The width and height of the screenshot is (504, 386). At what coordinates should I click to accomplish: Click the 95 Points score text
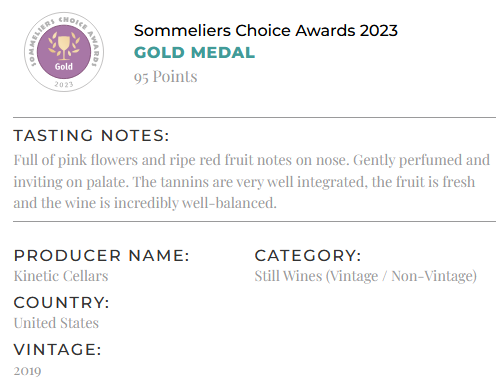click(x=166, y=77)
